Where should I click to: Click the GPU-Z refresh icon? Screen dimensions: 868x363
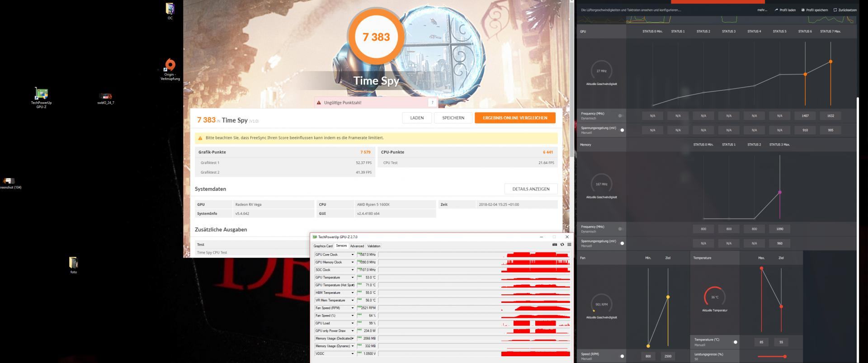point(562,245)
